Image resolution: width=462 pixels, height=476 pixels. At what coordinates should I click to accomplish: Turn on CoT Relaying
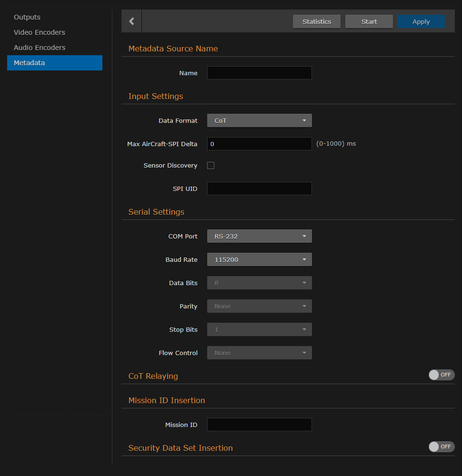coord(441,375)
